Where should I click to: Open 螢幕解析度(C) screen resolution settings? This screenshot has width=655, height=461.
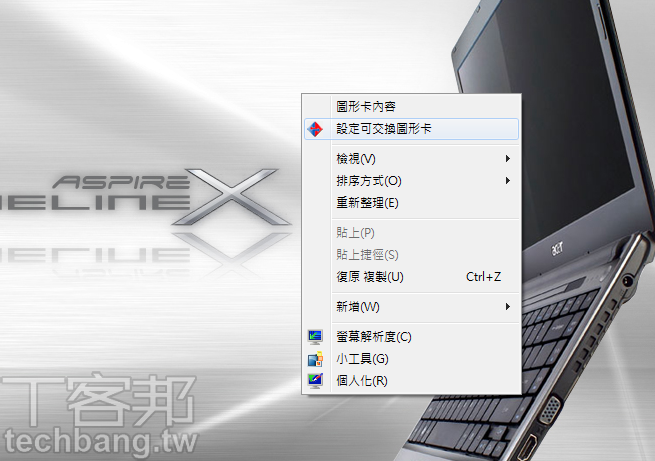(x=373, y=337)
